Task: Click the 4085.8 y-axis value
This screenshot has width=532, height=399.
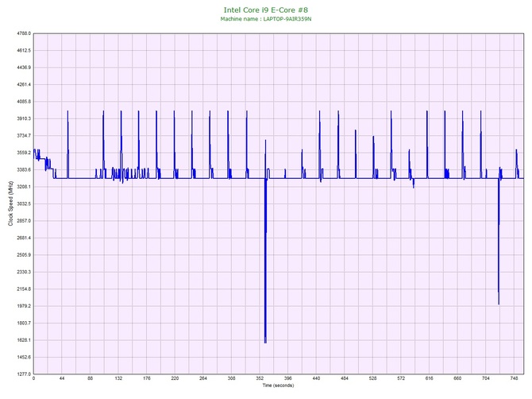Action: tap(24, 102)
